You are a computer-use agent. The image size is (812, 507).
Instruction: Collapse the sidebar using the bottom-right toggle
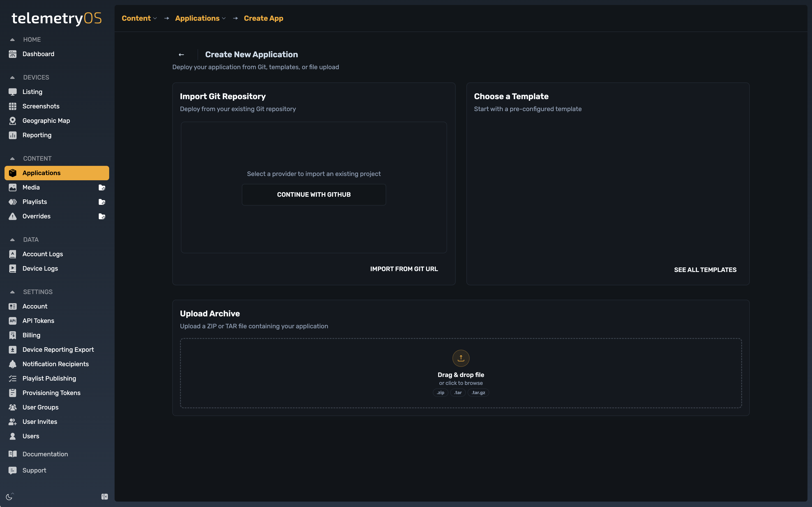coord(104,496)
